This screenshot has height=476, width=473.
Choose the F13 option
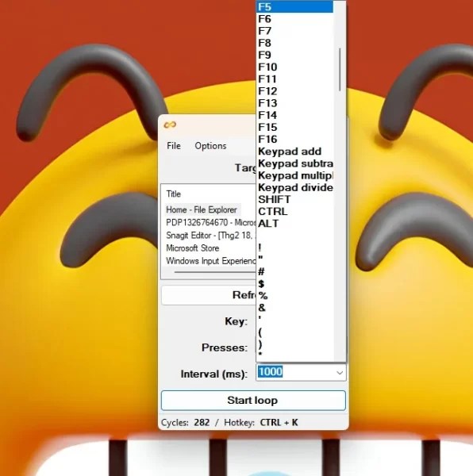[x=294, y=103]
